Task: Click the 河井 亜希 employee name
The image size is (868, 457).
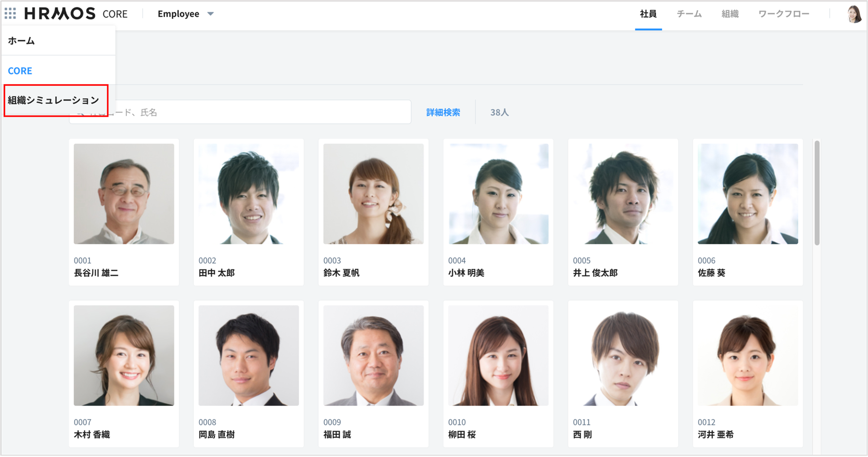Action: tap(715, 435)
